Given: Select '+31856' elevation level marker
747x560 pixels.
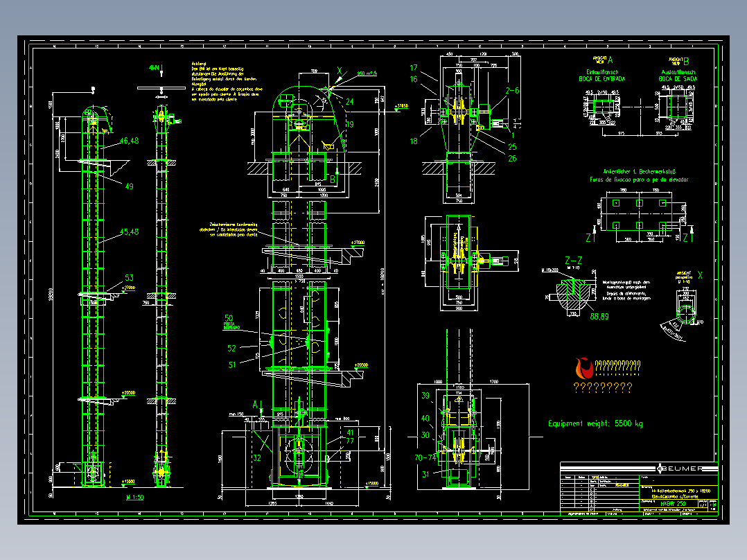Looking at the screenshot, I should pos(402,106).
